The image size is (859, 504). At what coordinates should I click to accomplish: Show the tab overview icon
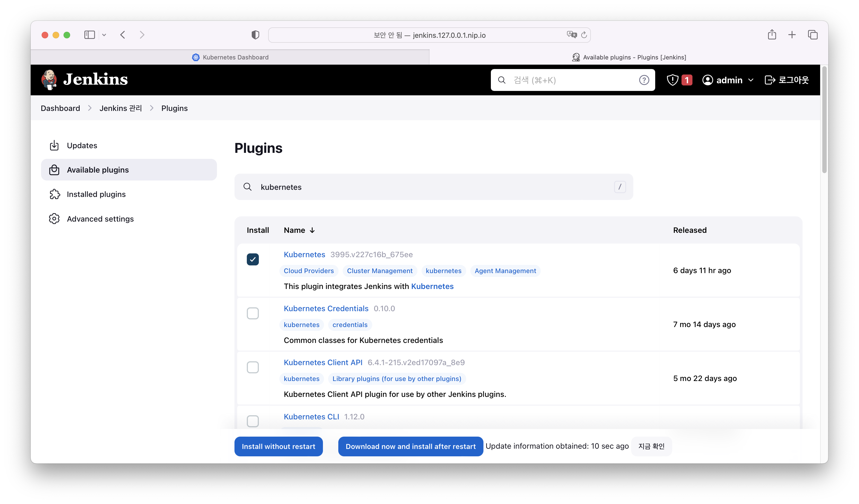(x=813, y=35)
